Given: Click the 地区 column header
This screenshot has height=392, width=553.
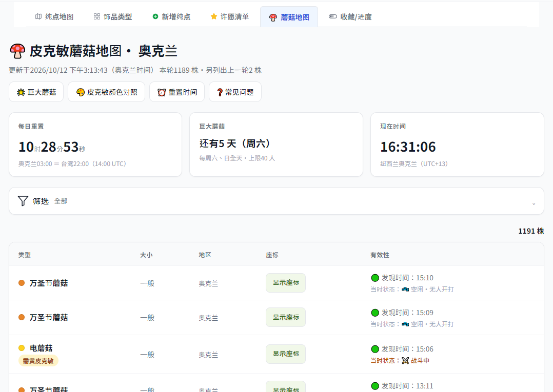Looking at the screenshot, I should coord(205,255).
